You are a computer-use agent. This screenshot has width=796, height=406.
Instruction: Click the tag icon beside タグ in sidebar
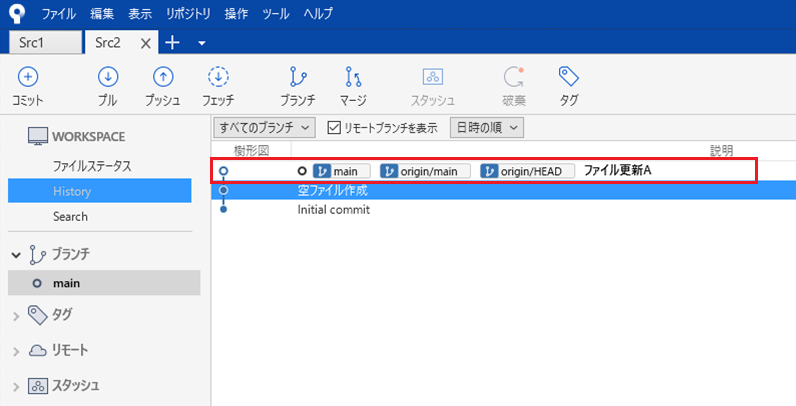(x=38, y=315)
